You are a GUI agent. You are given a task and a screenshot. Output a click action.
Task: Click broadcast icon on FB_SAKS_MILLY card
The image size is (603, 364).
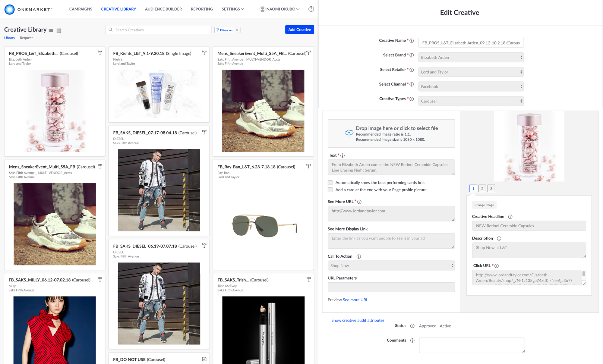click(100, 279)
